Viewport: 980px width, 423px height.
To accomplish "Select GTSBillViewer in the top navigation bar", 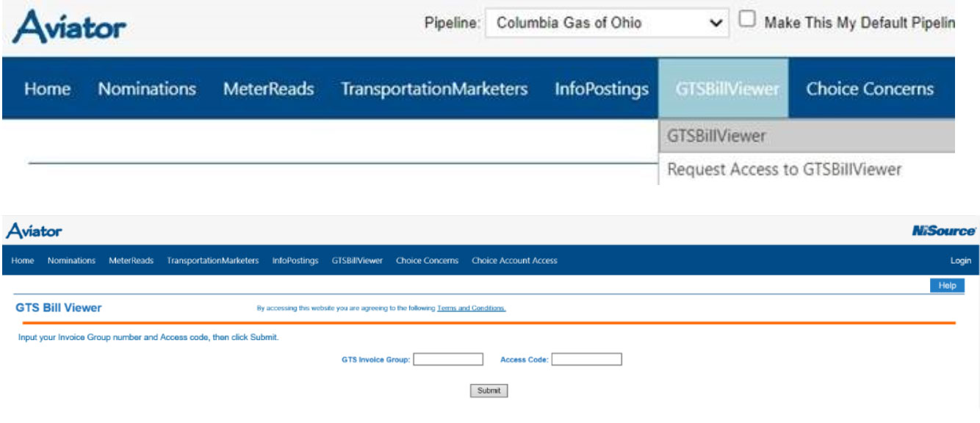I will pyautogui.click(x=723, y=89).
